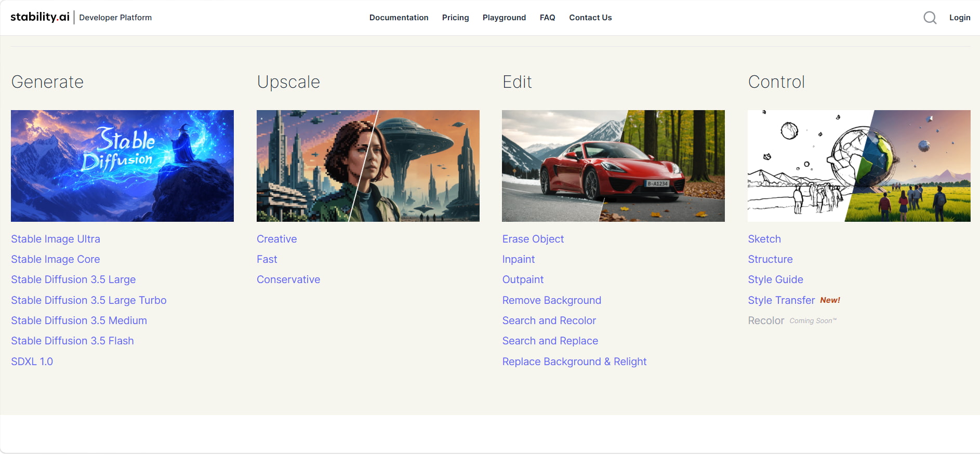Open the Stable Diffusion Generate thumbnail
This screenshot has width=980, height=455.
coord(122,166)
